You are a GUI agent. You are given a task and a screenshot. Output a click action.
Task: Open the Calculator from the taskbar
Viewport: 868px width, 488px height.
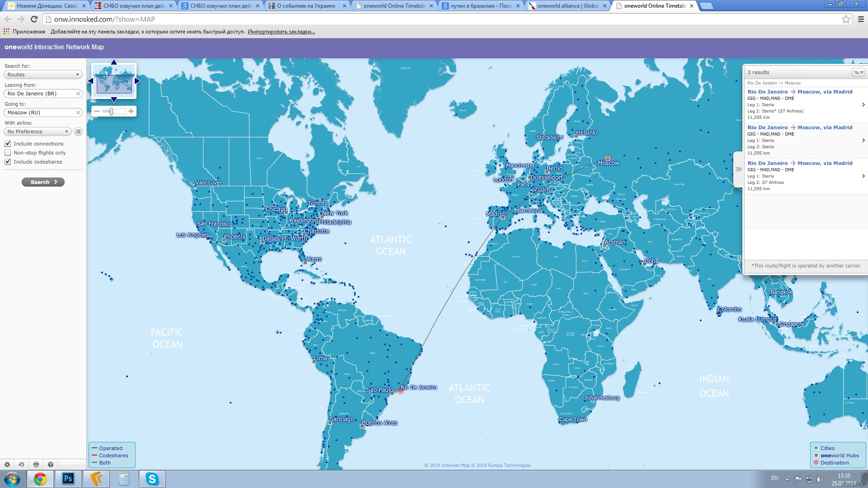click(124, 479)
